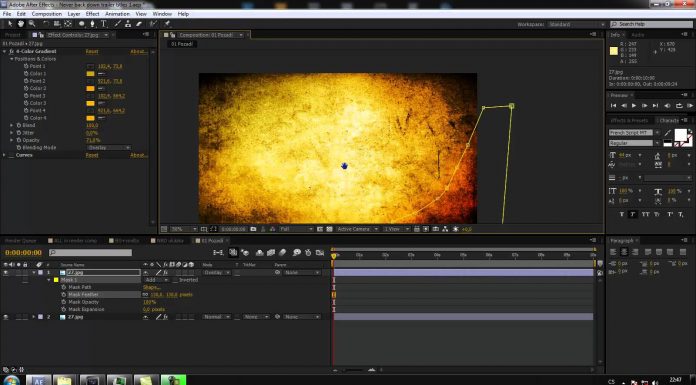696x385 pixels.
Task: Click timeline layer search field
Action: 91,253
